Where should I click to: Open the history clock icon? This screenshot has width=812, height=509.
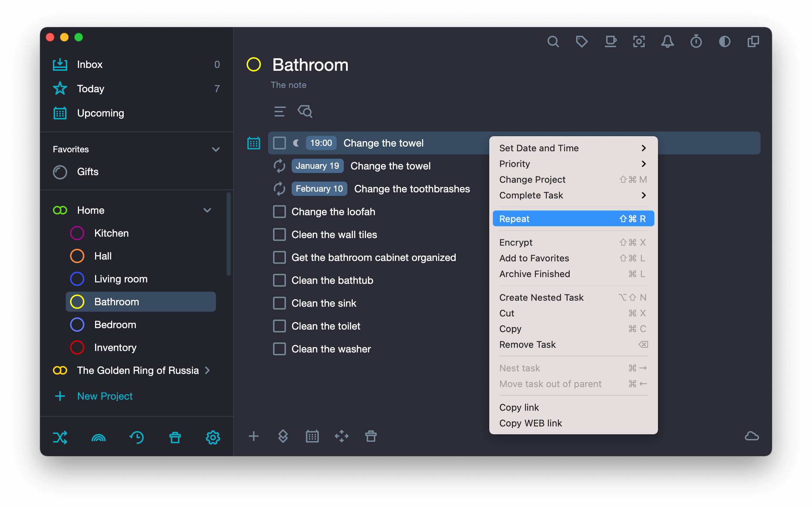coord(137,438)
